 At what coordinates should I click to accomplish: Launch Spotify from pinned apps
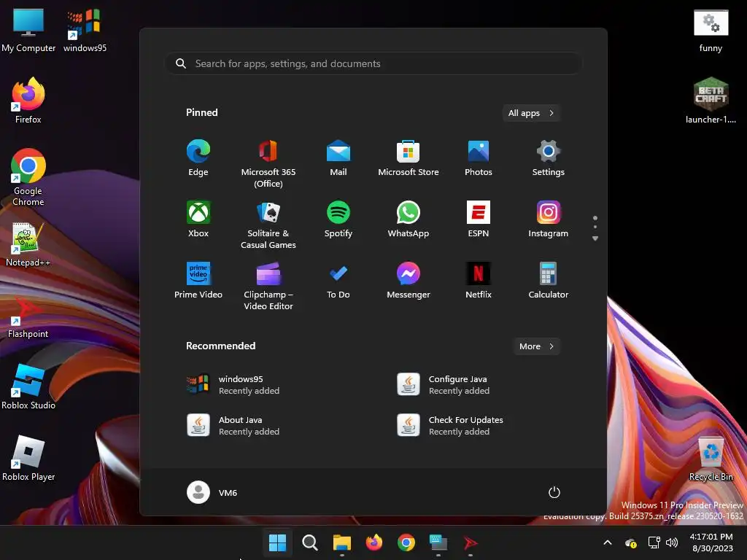tap(338, 220)
